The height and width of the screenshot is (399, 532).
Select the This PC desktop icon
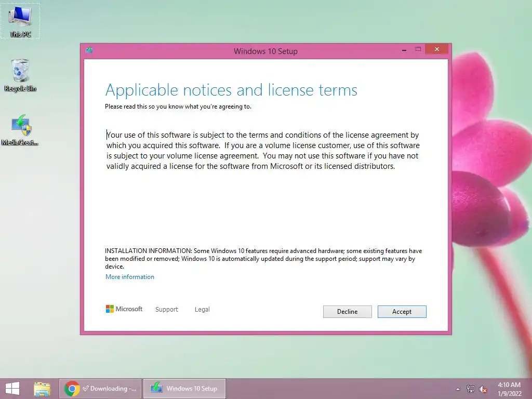[x=20, y=21]
